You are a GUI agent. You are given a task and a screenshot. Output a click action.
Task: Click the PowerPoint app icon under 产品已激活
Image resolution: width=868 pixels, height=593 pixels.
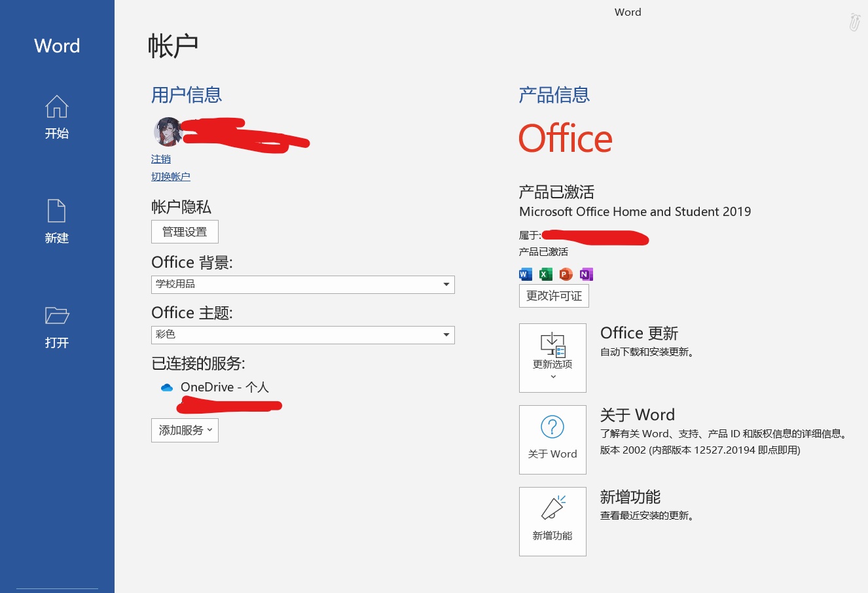pyautogui.click(x=566, y=274)
